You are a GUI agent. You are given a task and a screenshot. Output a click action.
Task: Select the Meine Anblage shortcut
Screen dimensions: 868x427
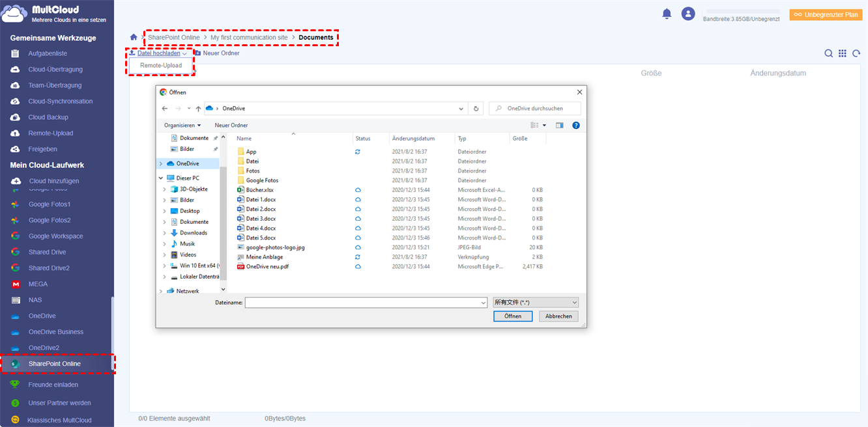(264, 257)
